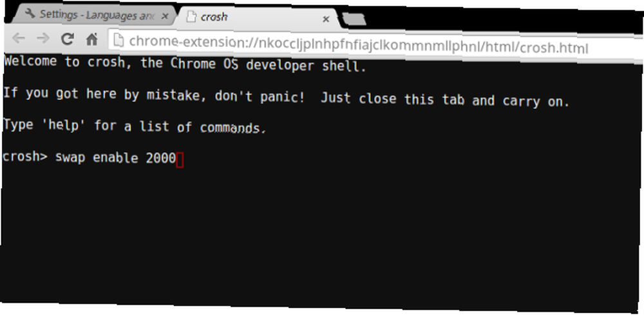Click the 'swap enable 2000' command text
The image size is (644, 315).
tap(115, 158)
